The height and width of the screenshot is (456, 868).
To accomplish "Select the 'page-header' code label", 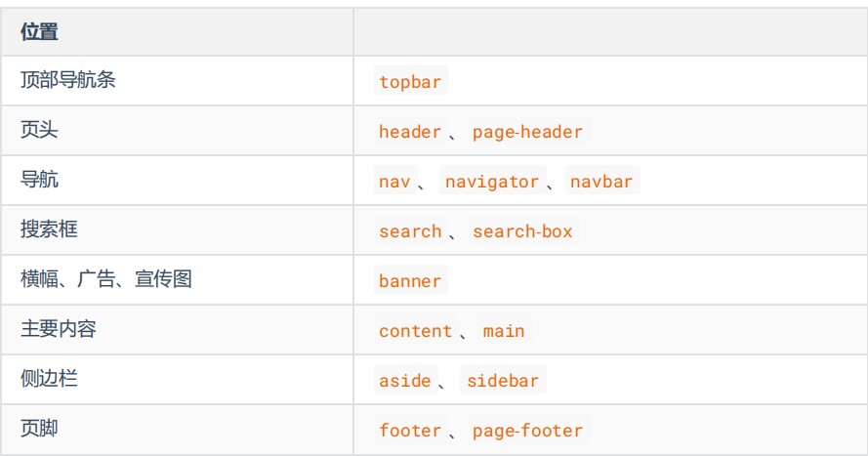I will coord(527,132).
